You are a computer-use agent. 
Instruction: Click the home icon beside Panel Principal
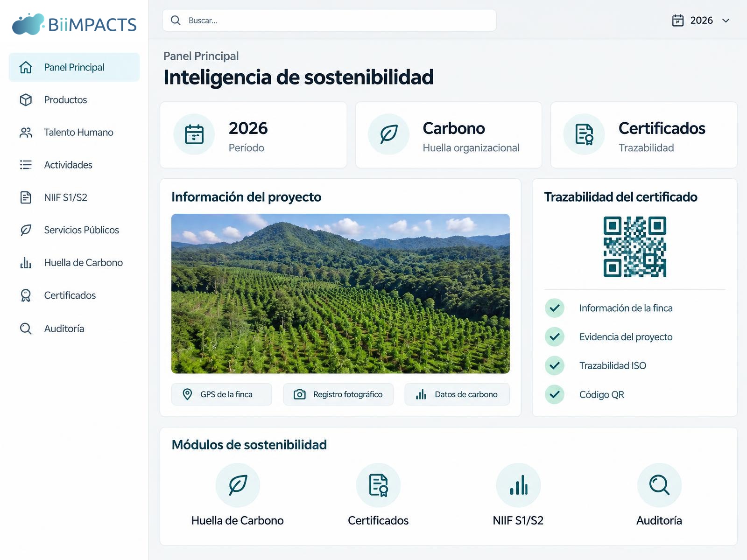tap(26, 67)
